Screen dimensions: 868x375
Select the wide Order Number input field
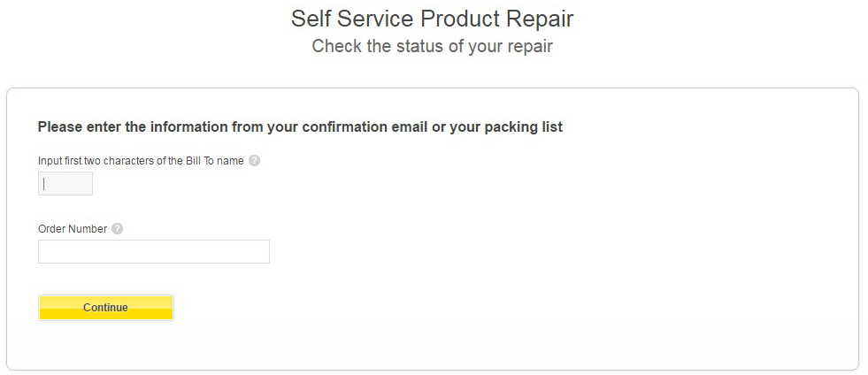point(153,252)
